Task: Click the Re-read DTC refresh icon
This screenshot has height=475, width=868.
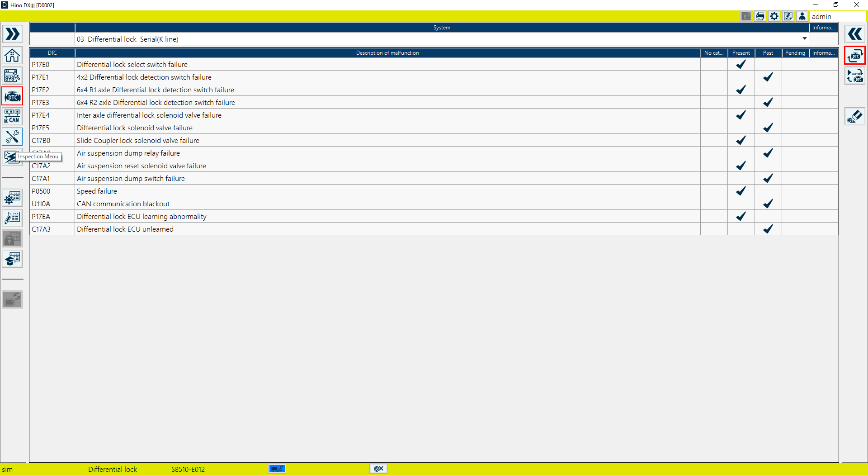Action: 854,55
